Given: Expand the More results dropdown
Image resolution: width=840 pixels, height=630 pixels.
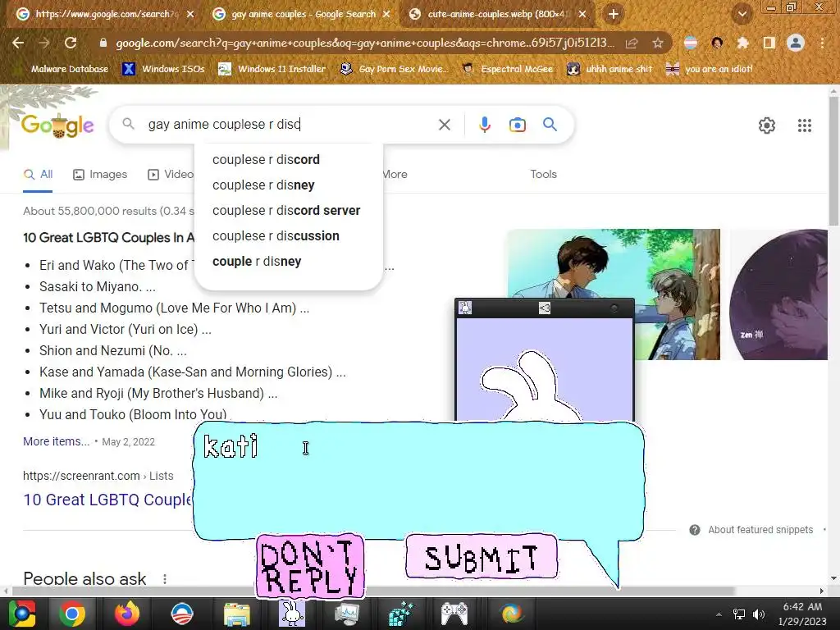Looking at the screenshot, I should (395, 174).
